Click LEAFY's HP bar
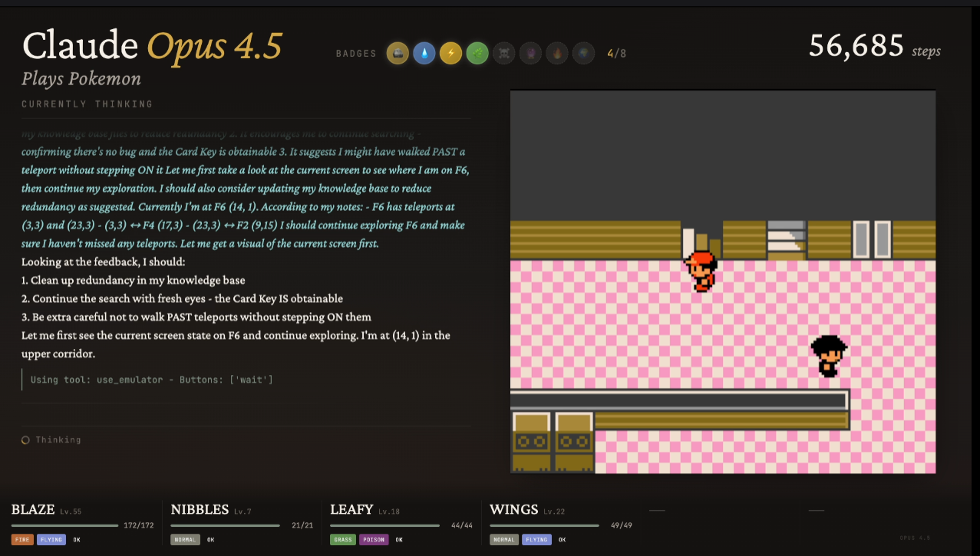This screenshot has width=980, height=556. click(x=384, y=526)
